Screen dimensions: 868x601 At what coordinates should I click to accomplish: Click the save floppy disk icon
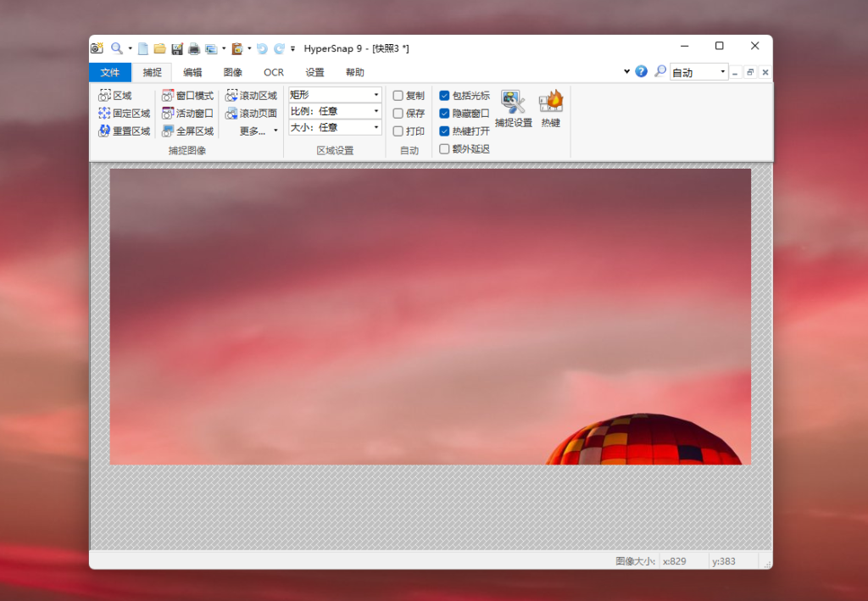[177, 48]
